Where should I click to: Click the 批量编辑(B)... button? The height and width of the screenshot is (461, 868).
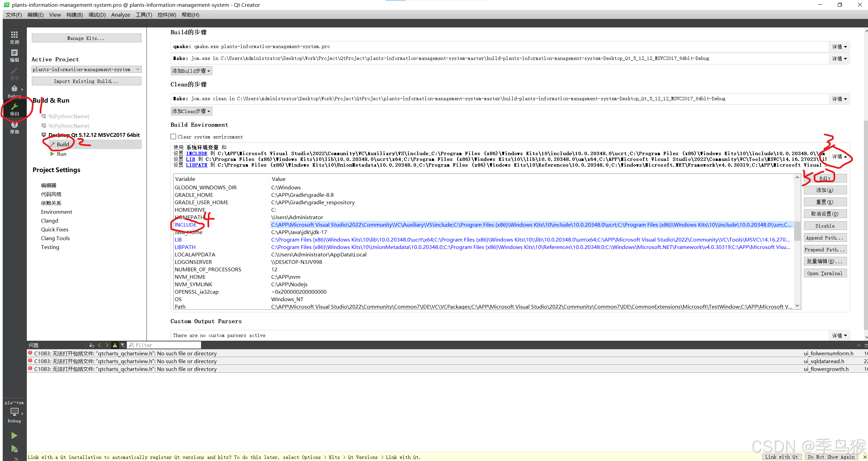pyautogui.click(x=825, y=261)
